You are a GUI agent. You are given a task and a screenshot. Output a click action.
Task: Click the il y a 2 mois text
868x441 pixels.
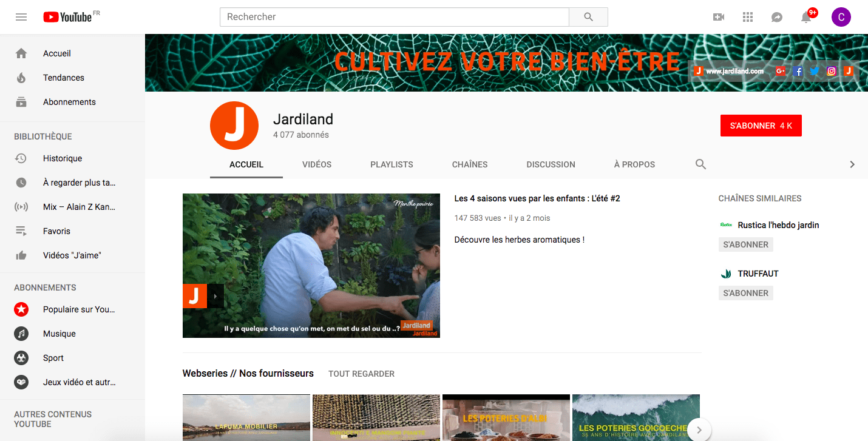(529, 218)
